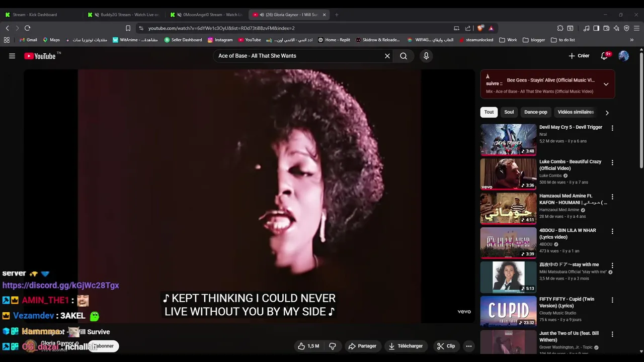Screen dimensions: 644x362
Task: Clear the YouTube search box text
Action: coord(387,56)
